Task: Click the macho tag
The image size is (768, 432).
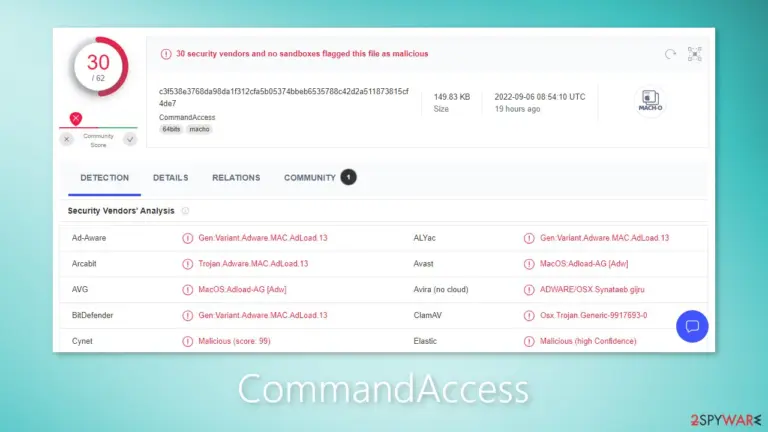Action: [x=199, y=129]
